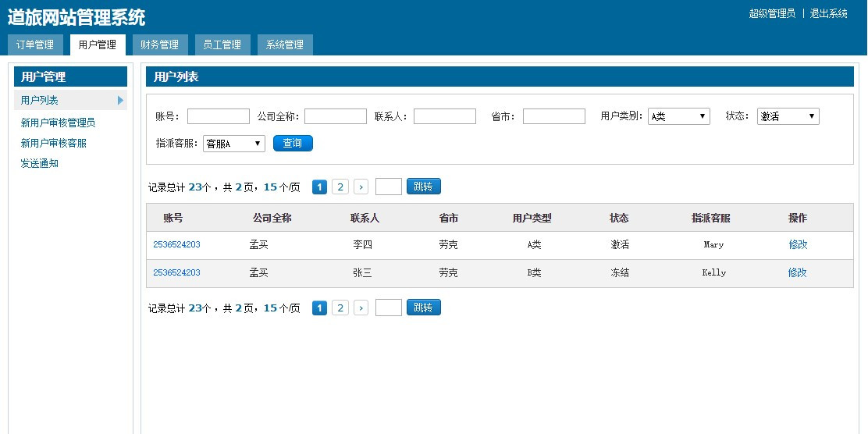Screen dimensions: 868x434
Task: Go to page 2 in top pagination
Action: tap(340, 187)
